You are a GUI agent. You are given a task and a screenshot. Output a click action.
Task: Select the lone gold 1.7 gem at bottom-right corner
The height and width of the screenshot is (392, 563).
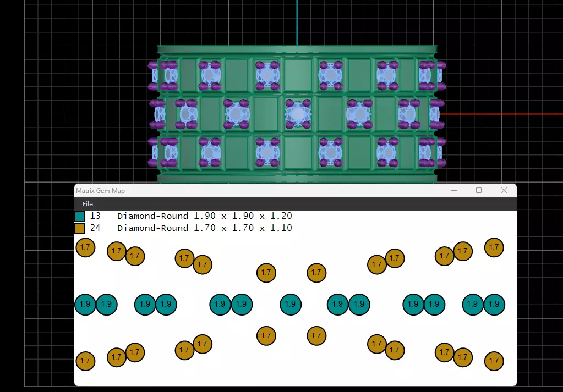pos(494,361)
